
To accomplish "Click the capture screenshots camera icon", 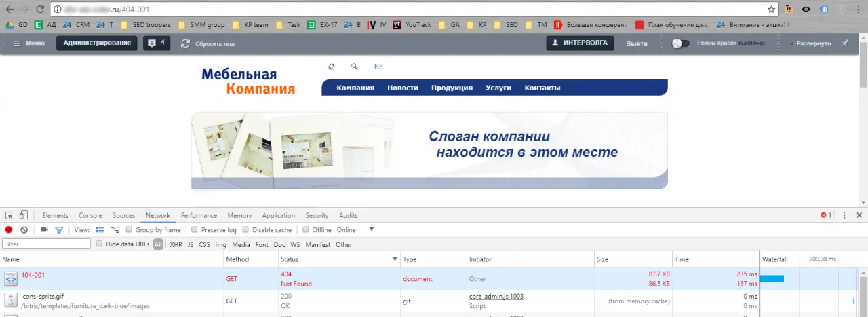I will pos(44,230).
